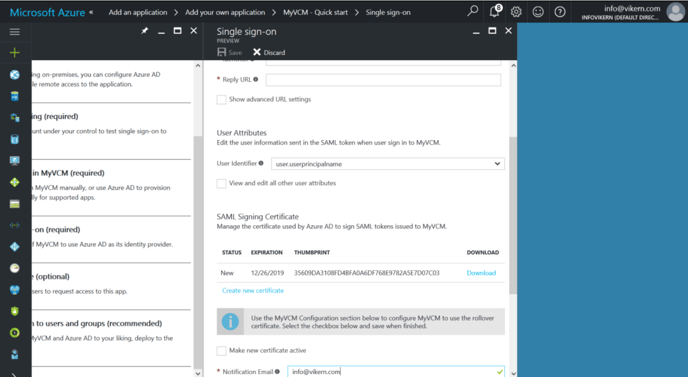Screen dimensions: 688x377
Task: Toggle the hamburger menu in sidebar
Action: click(14, 32)
